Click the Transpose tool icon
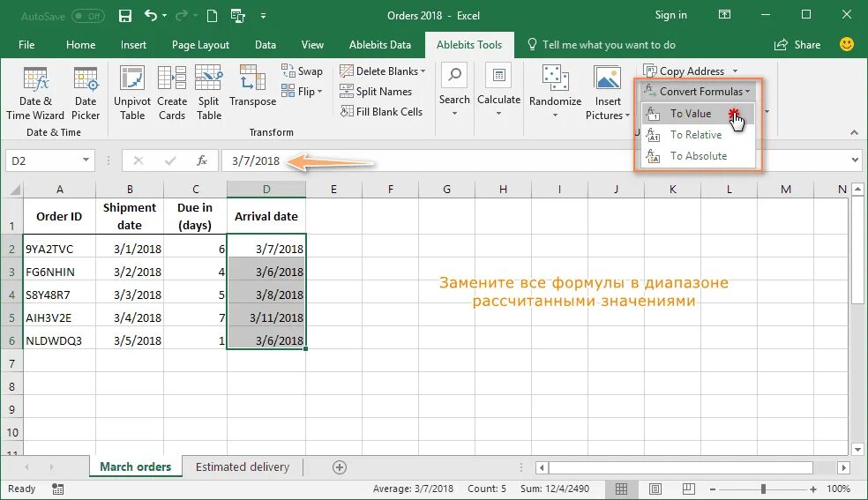 (x=252, y=78)
